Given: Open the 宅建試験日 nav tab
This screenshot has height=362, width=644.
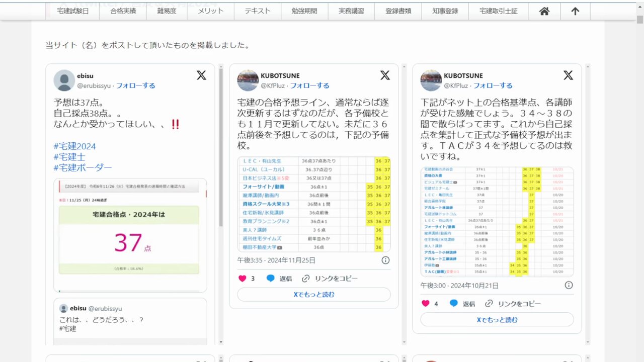Looking at the screenshot, I should [73, 11].
